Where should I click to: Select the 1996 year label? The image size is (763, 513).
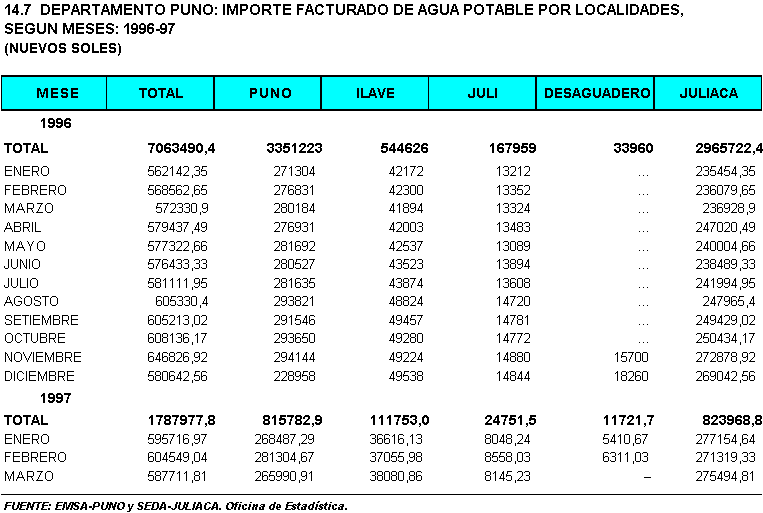[55, 125]
